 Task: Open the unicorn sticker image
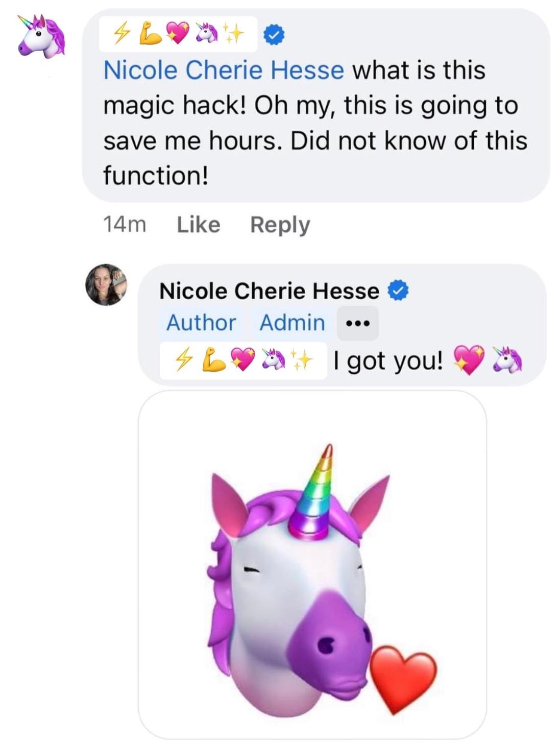[312, 565]
